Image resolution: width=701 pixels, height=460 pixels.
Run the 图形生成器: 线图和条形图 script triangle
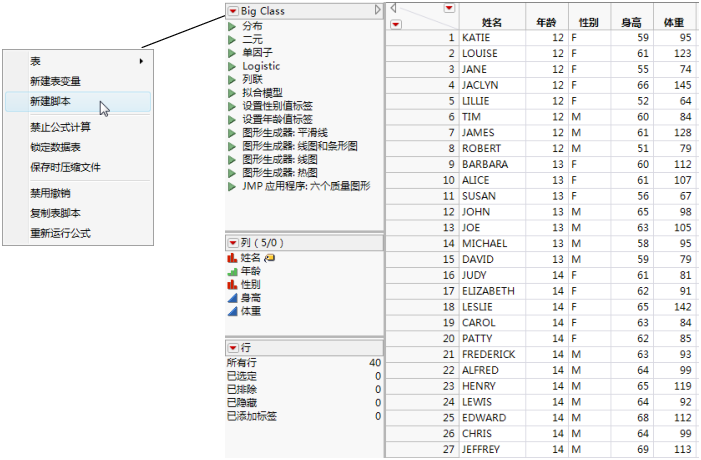click(x=232, y=147)
